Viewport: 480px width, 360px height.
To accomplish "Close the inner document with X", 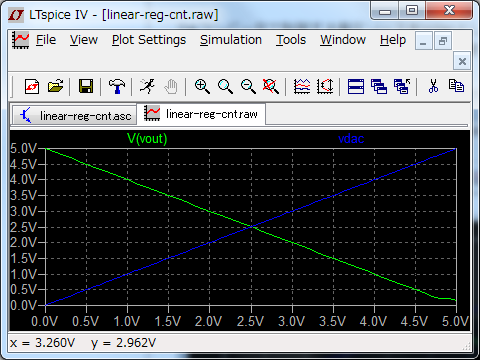I will point(462,61).
